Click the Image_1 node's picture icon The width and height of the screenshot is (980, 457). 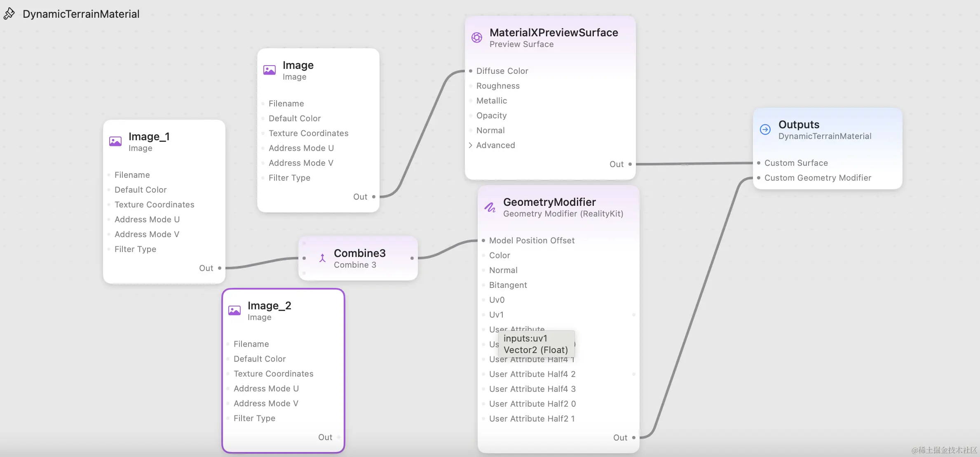115,141
